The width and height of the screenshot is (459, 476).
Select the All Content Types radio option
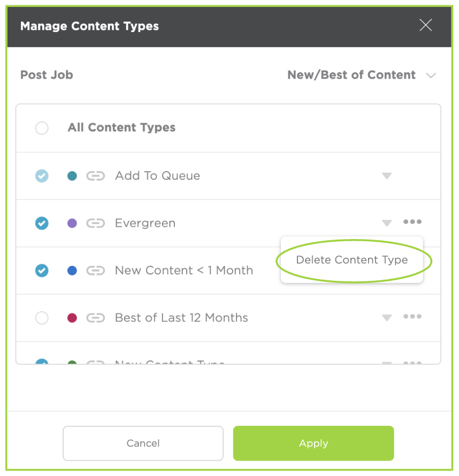(x=42, y=128)
